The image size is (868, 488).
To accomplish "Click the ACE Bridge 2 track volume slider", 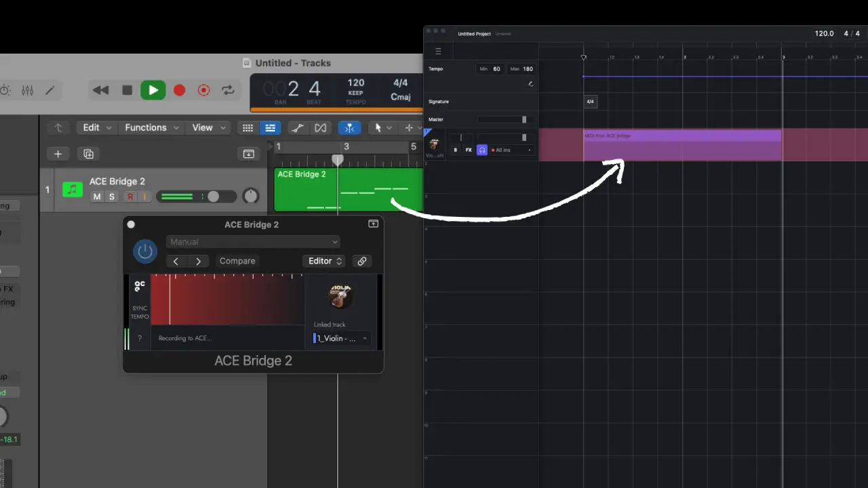I will [x=197, y=197].
